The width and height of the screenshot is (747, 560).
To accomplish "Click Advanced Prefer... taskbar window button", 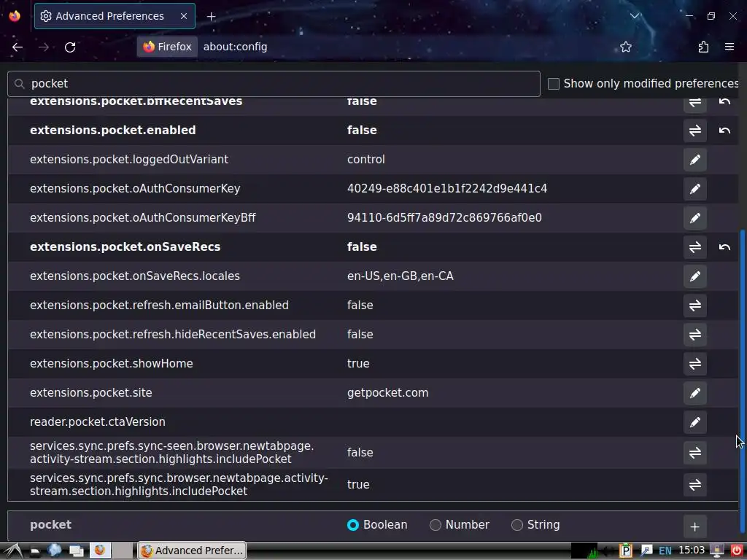I will pyautogui.click(x=192, y=551).
